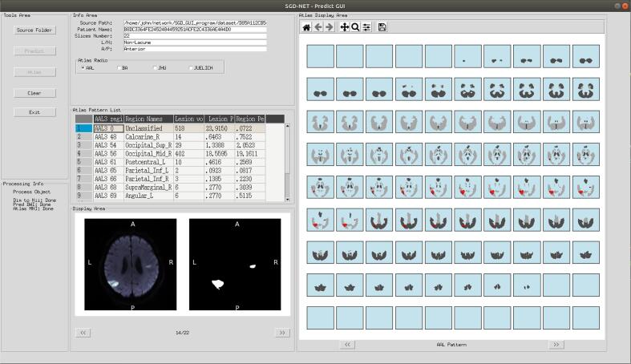Open the Configure subplots sliders icon

[366, 27]
